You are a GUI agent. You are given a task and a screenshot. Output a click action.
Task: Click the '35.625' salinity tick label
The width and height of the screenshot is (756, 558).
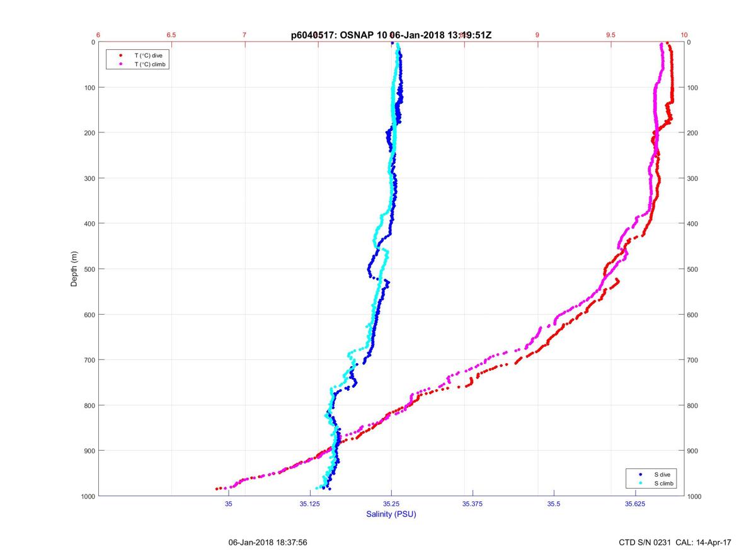[635, 504]
